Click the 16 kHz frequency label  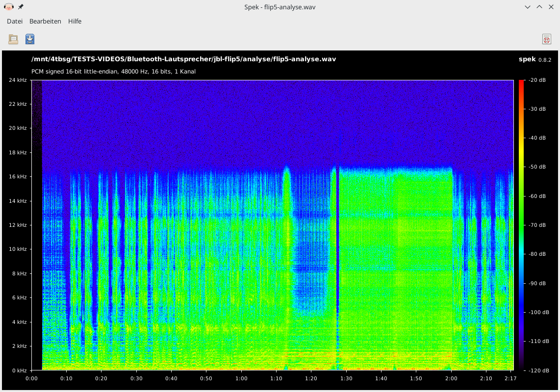point(18,176)
